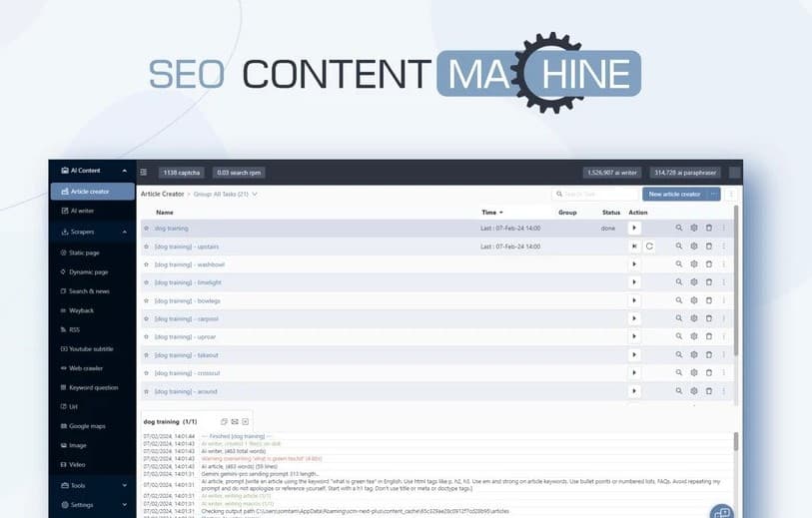The height and width of the screenshot is (518, 812).
Task: Preview the [dog training] - bowlegs task
Action: coord(679,300)
